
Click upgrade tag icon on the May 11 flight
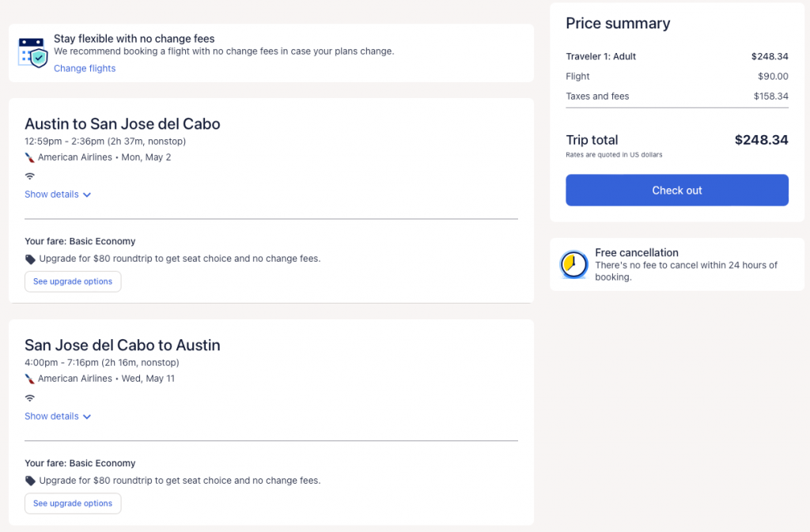[x=30, y=481]
